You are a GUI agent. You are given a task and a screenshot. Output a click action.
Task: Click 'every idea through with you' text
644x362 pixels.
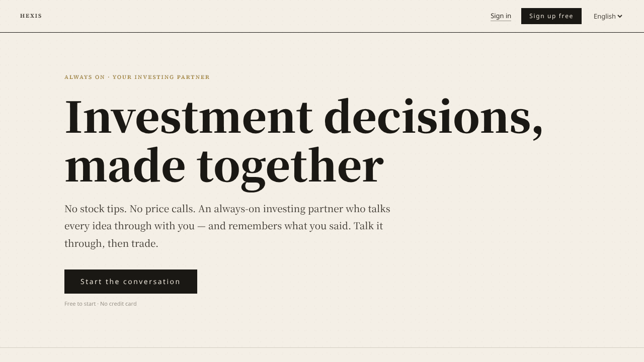(129, 226)
